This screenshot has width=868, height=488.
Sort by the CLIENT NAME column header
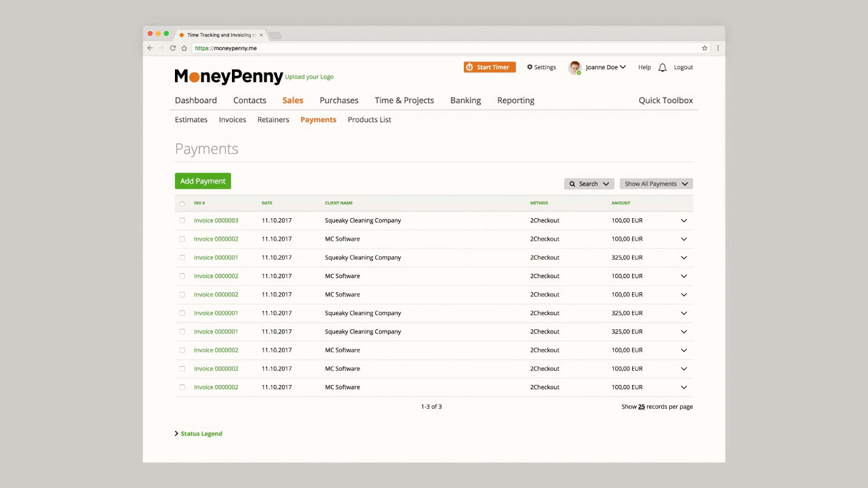tap(338, 203)
